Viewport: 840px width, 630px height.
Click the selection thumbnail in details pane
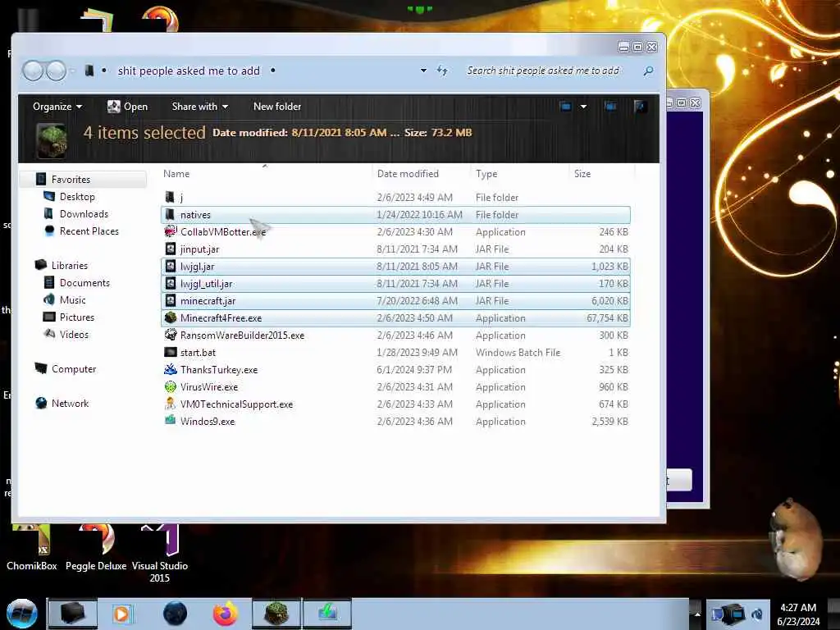coord(52,140)
